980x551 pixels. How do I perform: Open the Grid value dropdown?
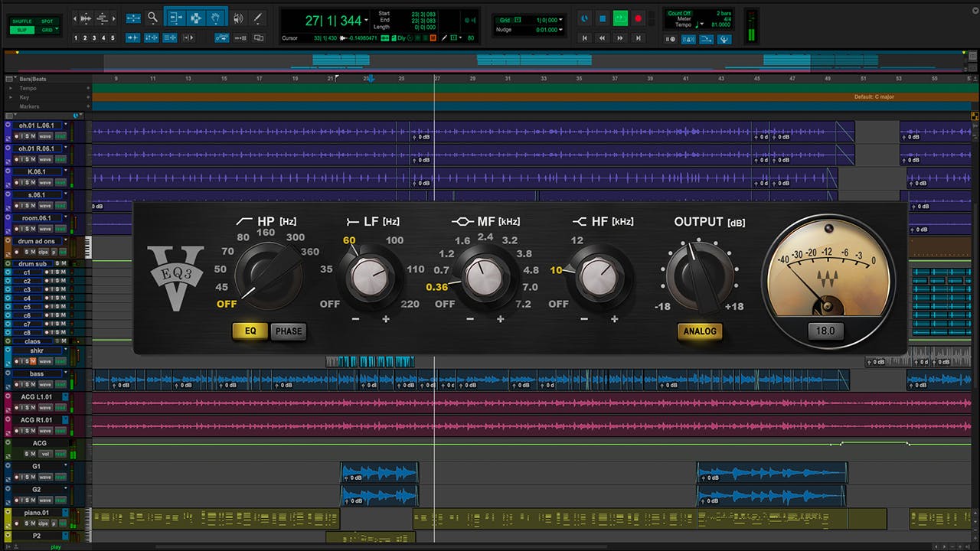pos(561,20)
